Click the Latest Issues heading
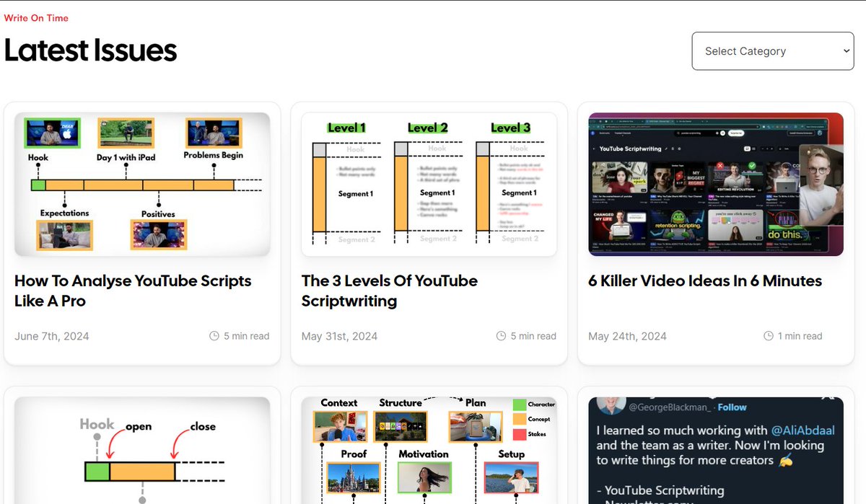 [90, 50]
